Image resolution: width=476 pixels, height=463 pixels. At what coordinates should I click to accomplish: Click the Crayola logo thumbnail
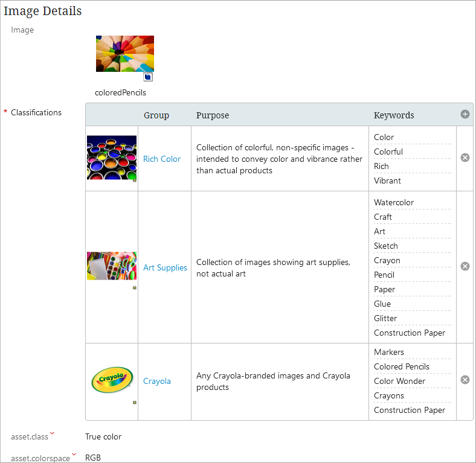point(112,380)
